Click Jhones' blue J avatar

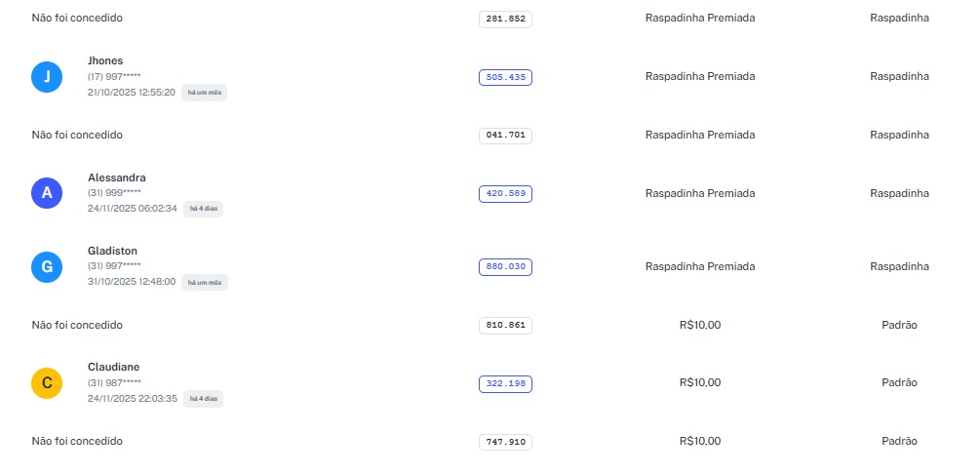pos(47,77)
